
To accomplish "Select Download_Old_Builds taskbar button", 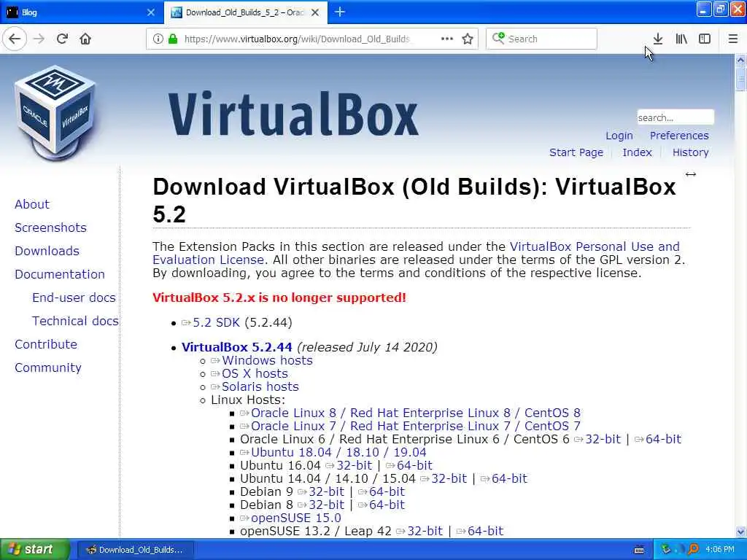I will tap(135, 550).
